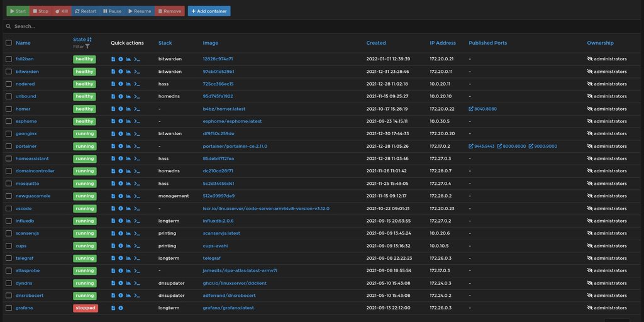Image resolution: width=644 pixels, height=322 pixels.
Task: Check the select-all containers checkbox
Action: 8,43
